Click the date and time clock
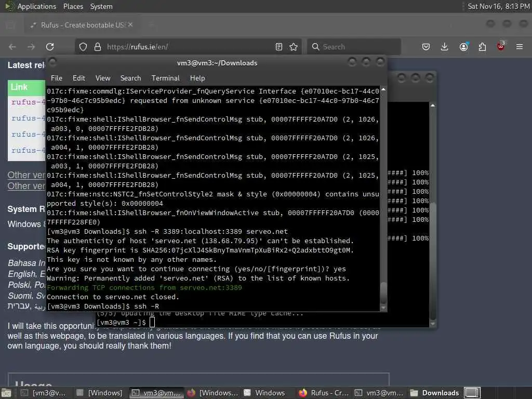Image resolution: width=532 pixels, height=399 pixels. (498, 6)
